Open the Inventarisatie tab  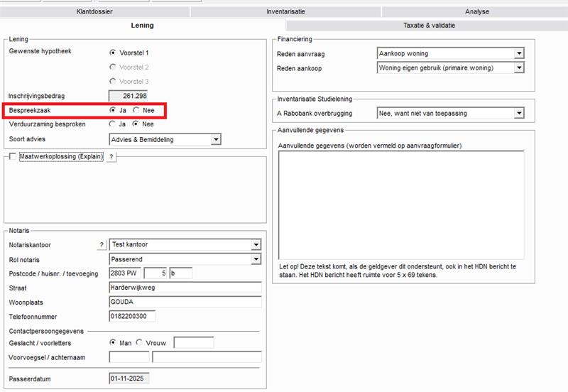click(285, 11)
